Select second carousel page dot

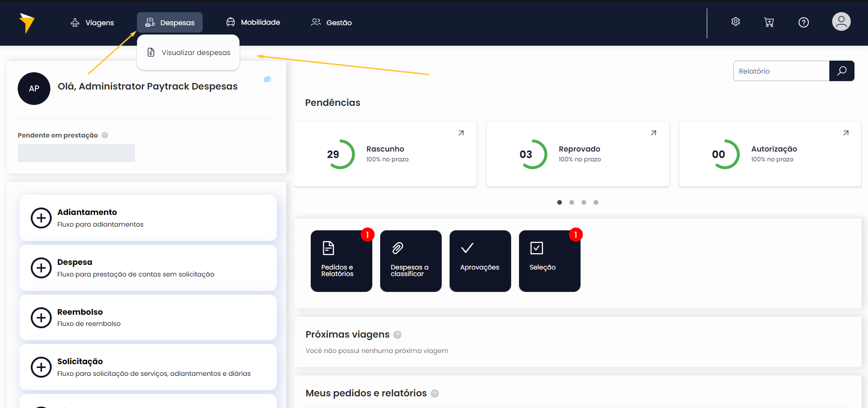pyautogui.click(x=572, y=202)
